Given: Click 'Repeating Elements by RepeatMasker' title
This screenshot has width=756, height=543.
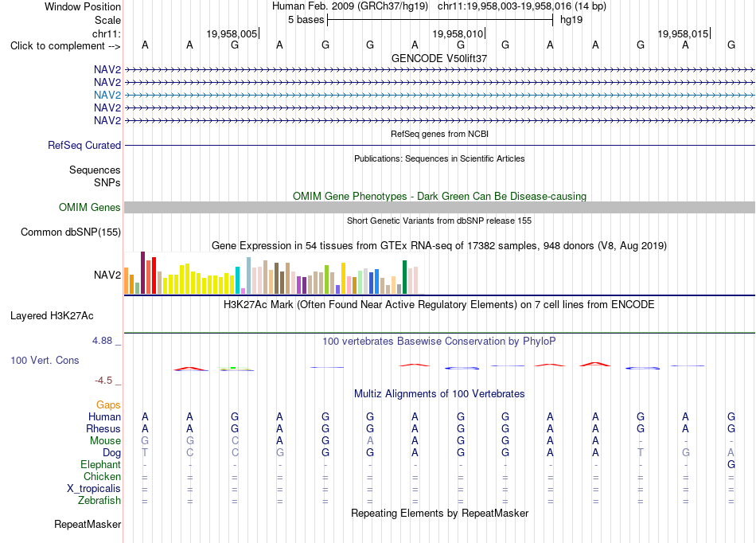Looking at the screenshot, I should tap(440, 513).
